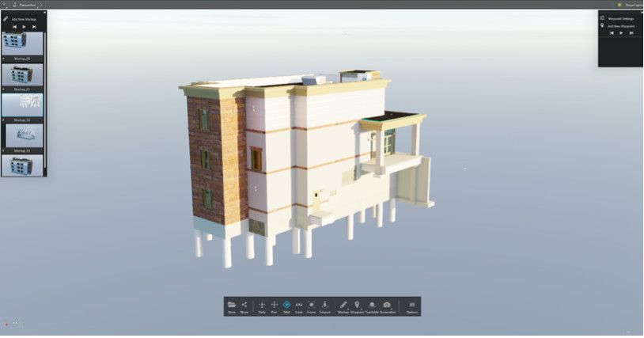Click Add New Waypoint
Screen dimensions: 644x338
[619, 25]
